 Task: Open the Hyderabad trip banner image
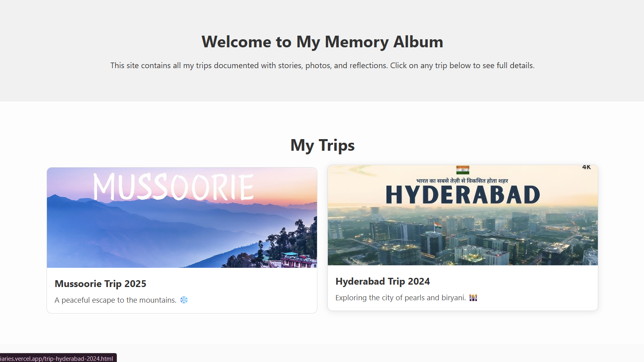pos(463,215)
